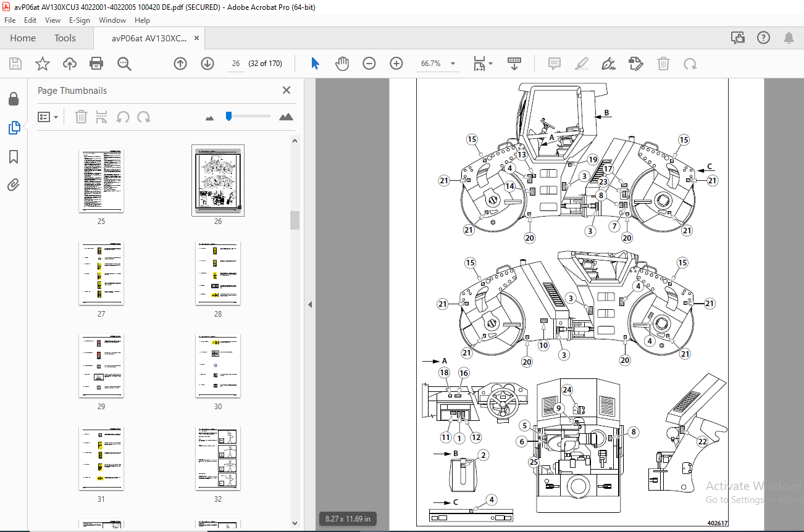Zoom in with the plus icon
The image size is (804, 532).
coord(396,64)
